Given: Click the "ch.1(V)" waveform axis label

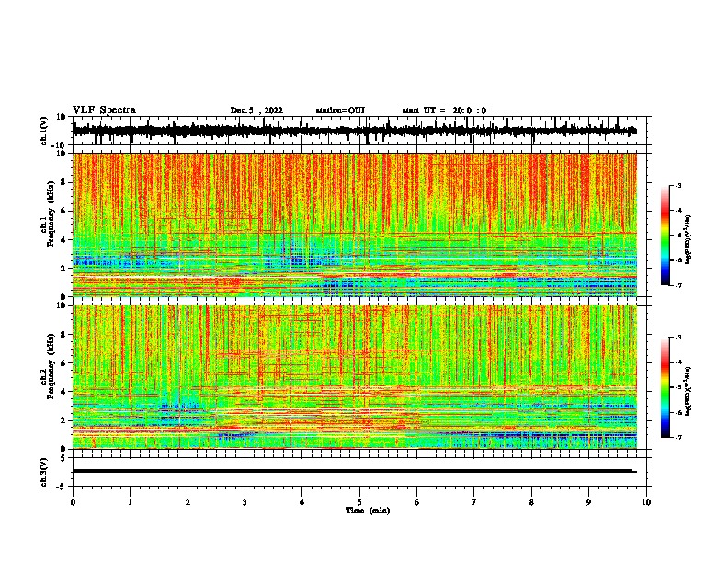Looking at the screenshot, I should [x=44, y=131].
